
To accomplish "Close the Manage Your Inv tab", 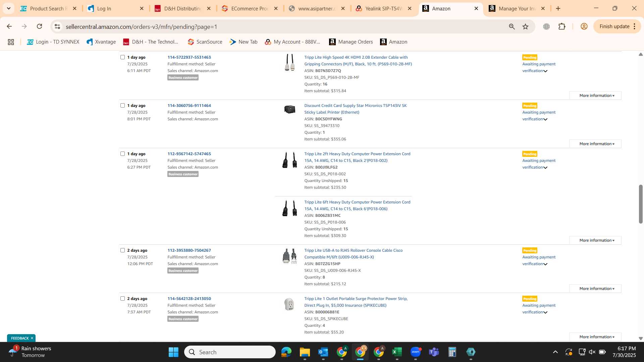I will pyautogui.click(x=543, y=8).
